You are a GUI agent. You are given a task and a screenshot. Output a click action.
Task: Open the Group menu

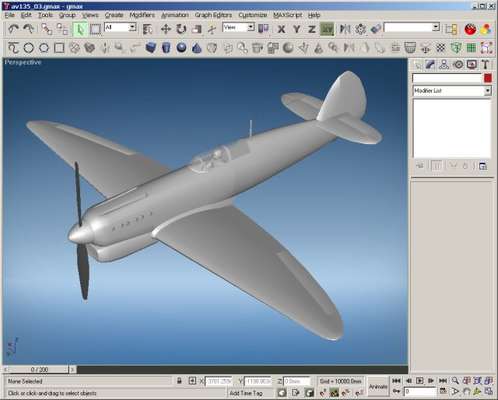click(67, 15)
